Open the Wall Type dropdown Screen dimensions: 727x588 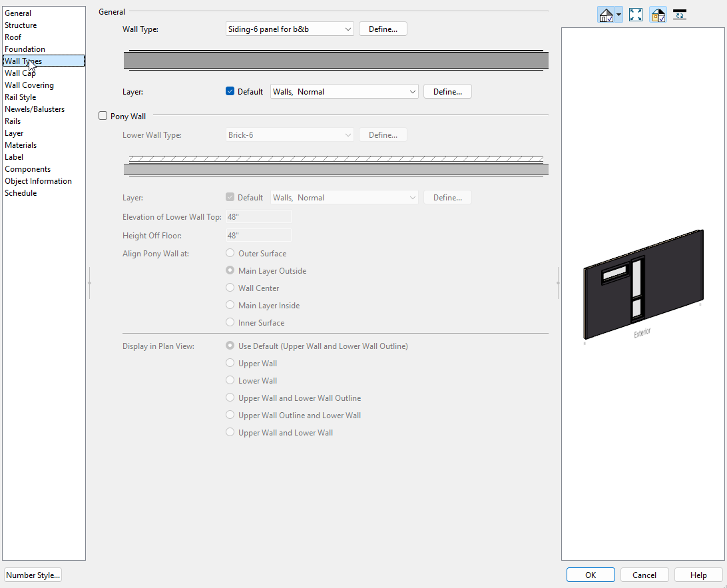coord(290,29)
